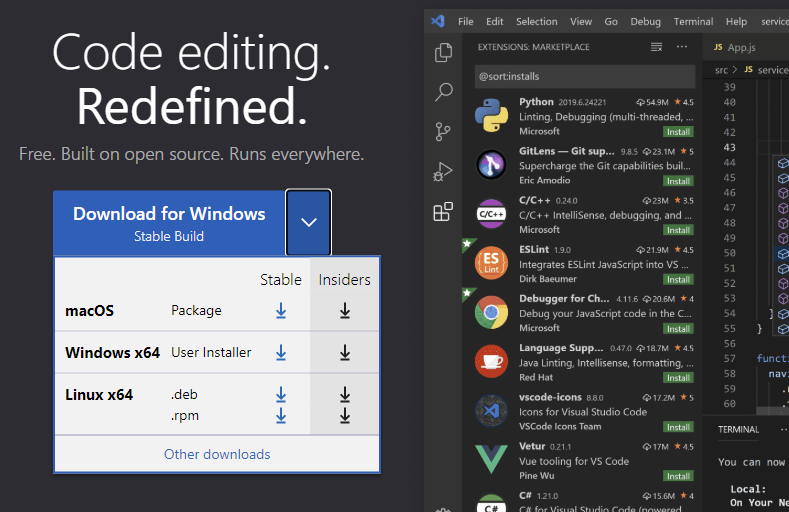Click the Python extension logo
The height and width of the screenshot is (512, 789).
491,116
